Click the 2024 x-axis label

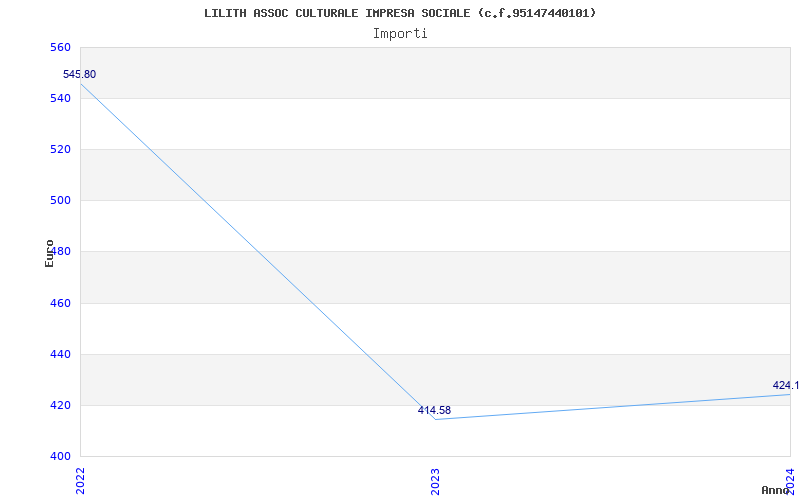click(x=790, y=481)
